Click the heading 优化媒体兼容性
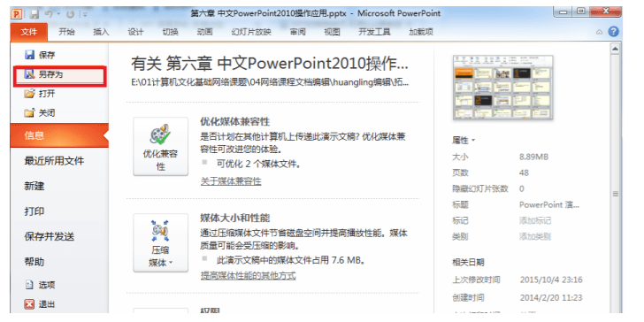Screen dimensions: 644x322 (235, 121)
